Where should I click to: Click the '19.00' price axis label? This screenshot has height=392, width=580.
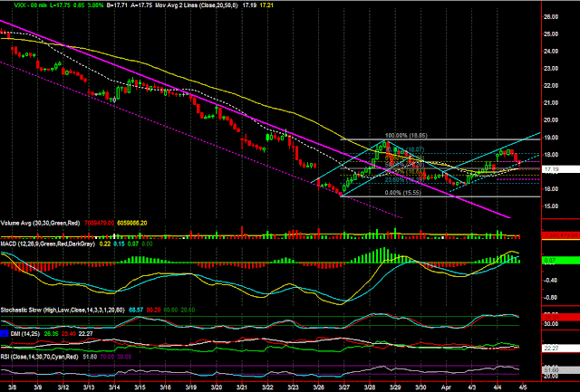pyautogui.click(x=551, y=138)
